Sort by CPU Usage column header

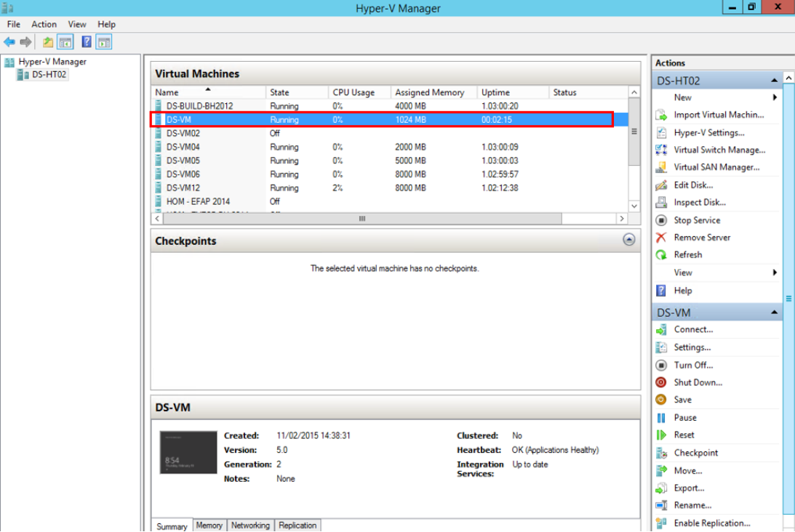tap(360, 92)
